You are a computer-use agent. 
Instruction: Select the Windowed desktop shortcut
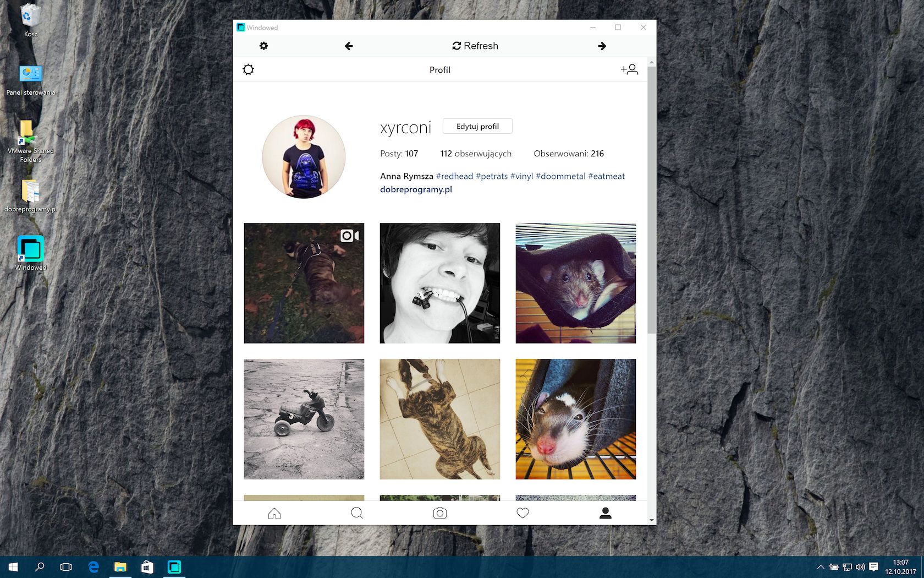click(31, 253)
